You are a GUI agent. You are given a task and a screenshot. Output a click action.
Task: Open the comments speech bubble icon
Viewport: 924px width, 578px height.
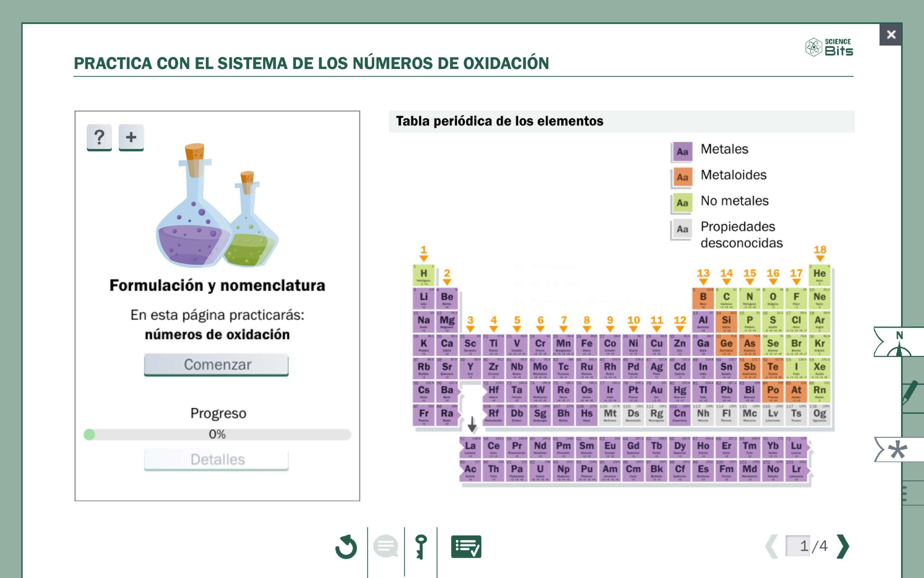385,547
